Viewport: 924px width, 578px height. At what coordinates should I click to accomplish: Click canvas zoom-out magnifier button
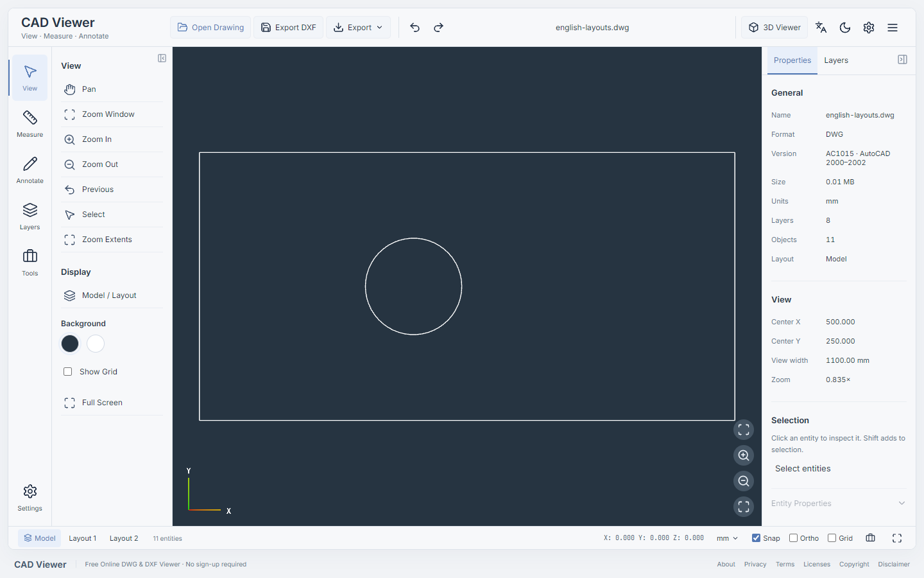point(744,481)
